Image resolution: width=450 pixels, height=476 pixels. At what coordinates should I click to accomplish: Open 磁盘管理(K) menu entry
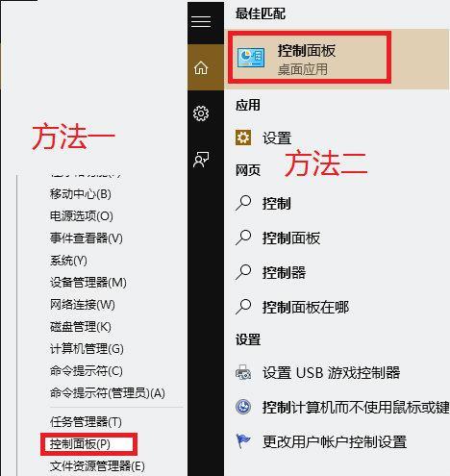click(x=80, y=327)
